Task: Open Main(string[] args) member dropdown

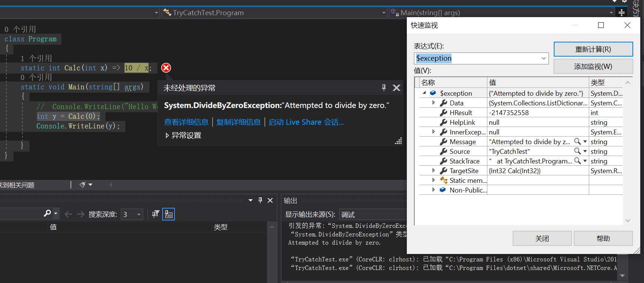Action: 611,13
